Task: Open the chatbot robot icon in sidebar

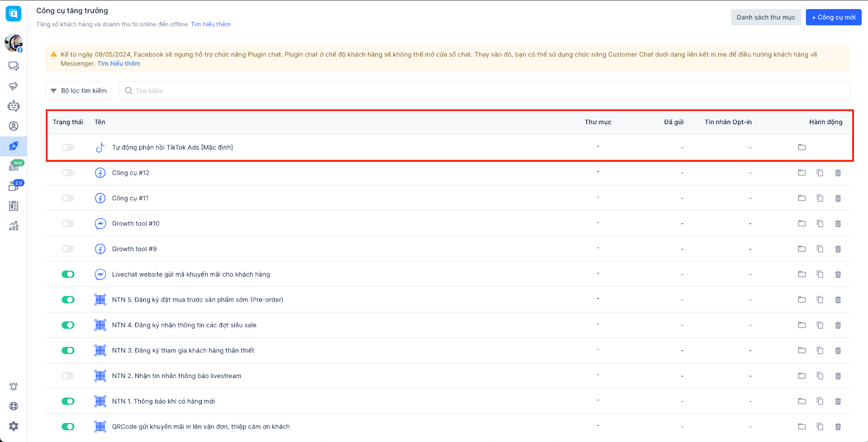Action: tap(14, 106)
